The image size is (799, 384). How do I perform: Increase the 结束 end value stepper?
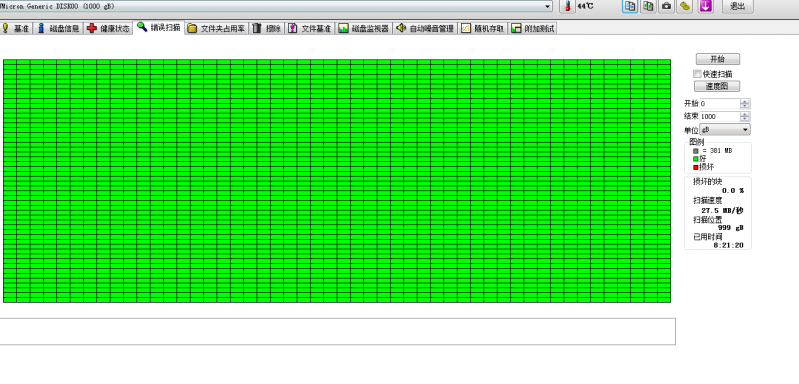point(745,114)
